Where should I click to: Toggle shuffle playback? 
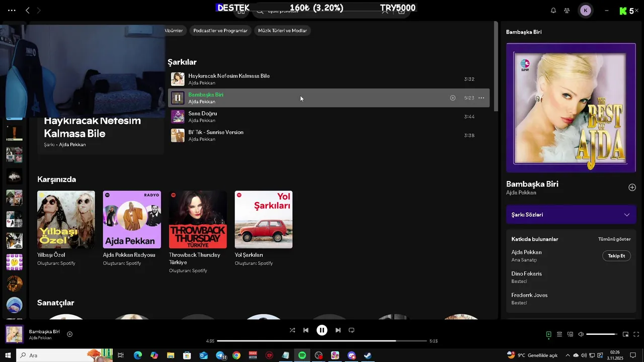point(292,330)
